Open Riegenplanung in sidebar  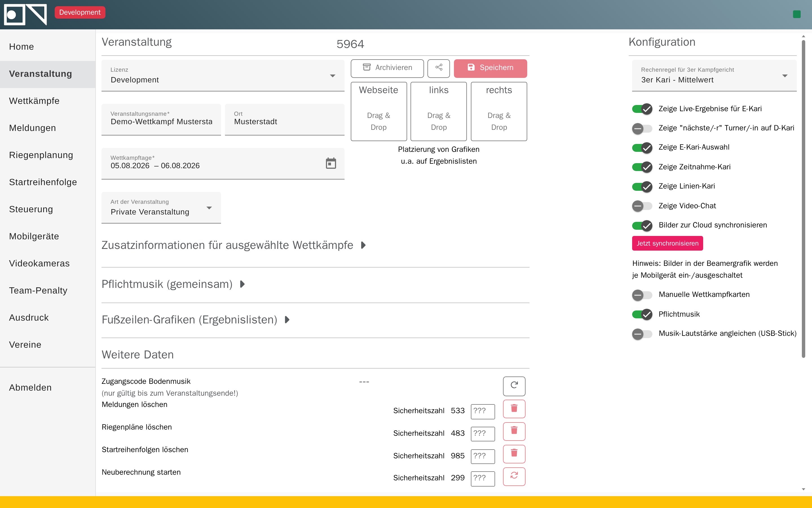tap(48, 155)
